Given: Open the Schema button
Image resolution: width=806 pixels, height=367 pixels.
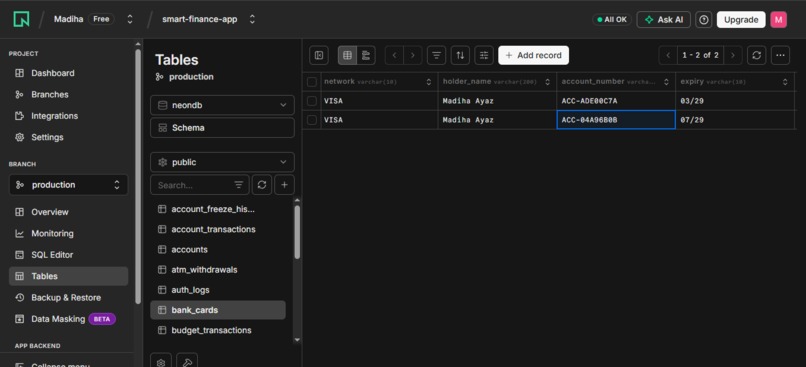Looking at the screenshot, I should (222, 128).
